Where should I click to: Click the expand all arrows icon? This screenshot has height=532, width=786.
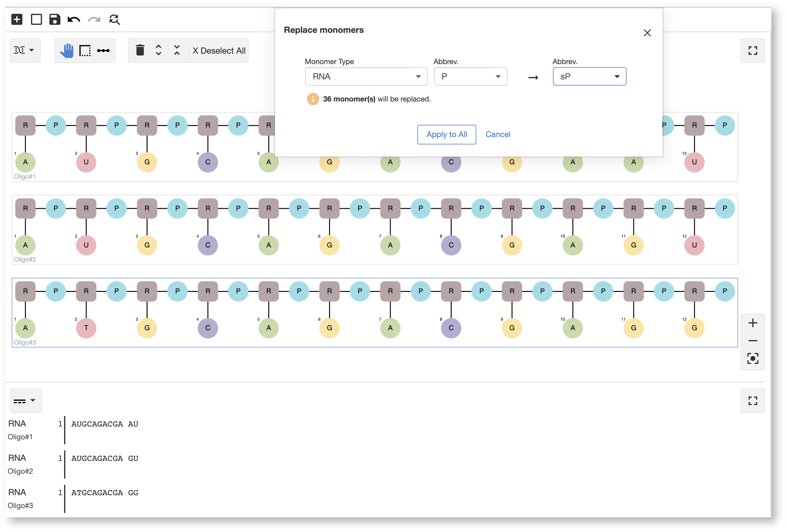pyautogui.click(x=158, y=50)
